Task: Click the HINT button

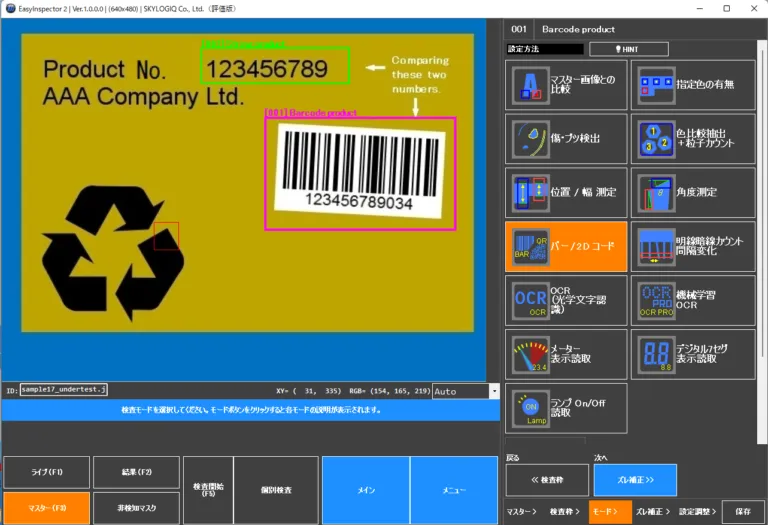Action: click(x=628, y=49)
